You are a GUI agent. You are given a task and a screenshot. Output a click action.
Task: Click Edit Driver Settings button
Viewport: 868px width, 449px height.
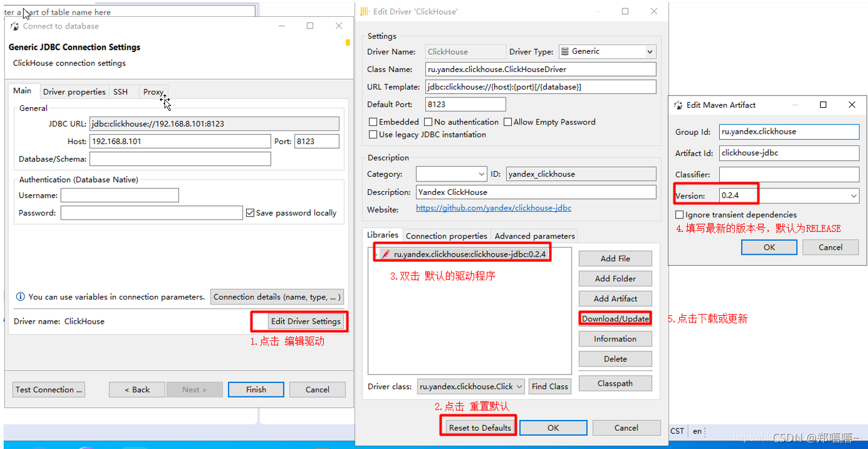pyautogui.click(x=306, y=321)
